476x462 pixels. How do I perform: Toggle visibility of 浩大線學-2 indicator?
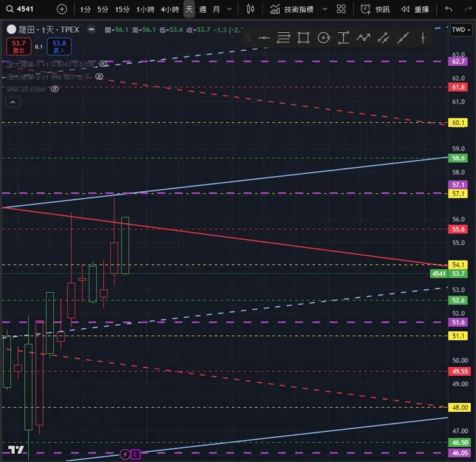99,77
